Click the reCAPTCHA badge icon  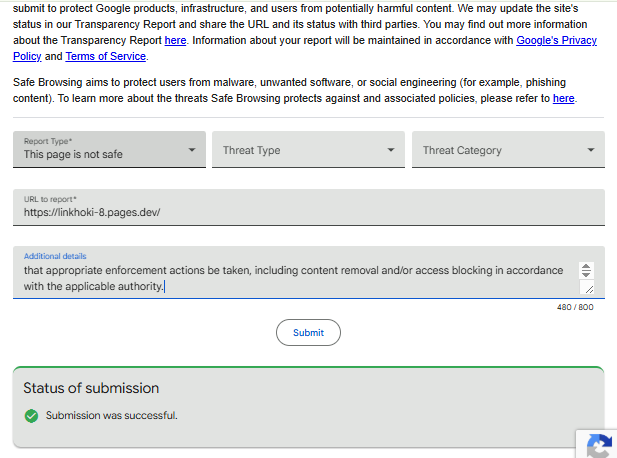coord(599,446)
